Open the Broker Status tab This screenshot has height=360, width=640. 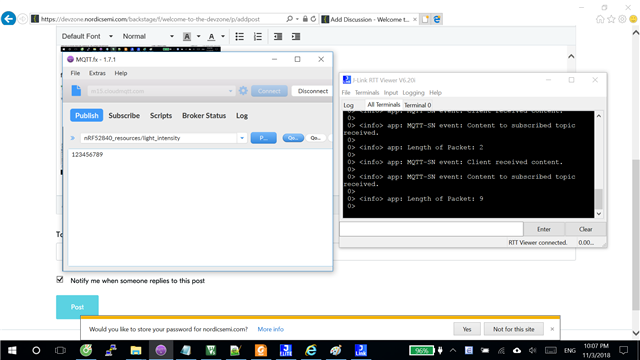pos(204,116)
